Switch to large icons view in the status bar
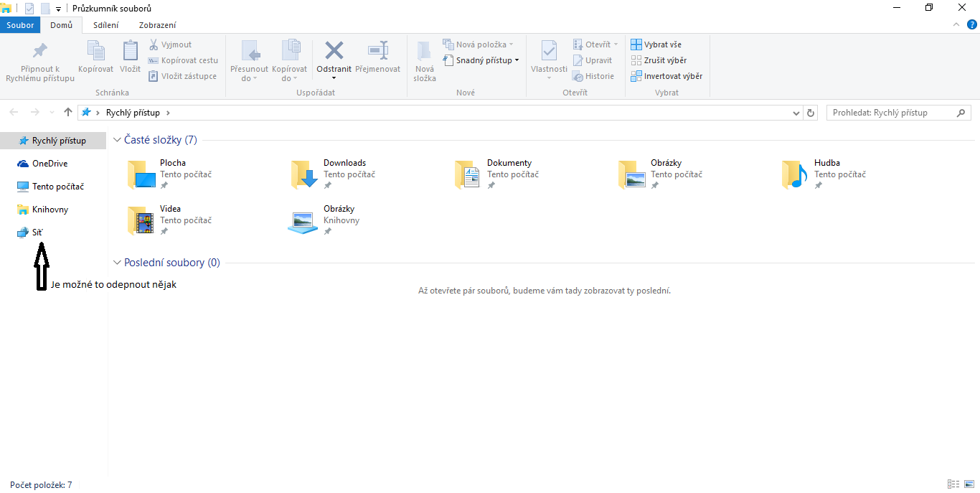This screenshot has height=493, width=980. click(969, 484)
